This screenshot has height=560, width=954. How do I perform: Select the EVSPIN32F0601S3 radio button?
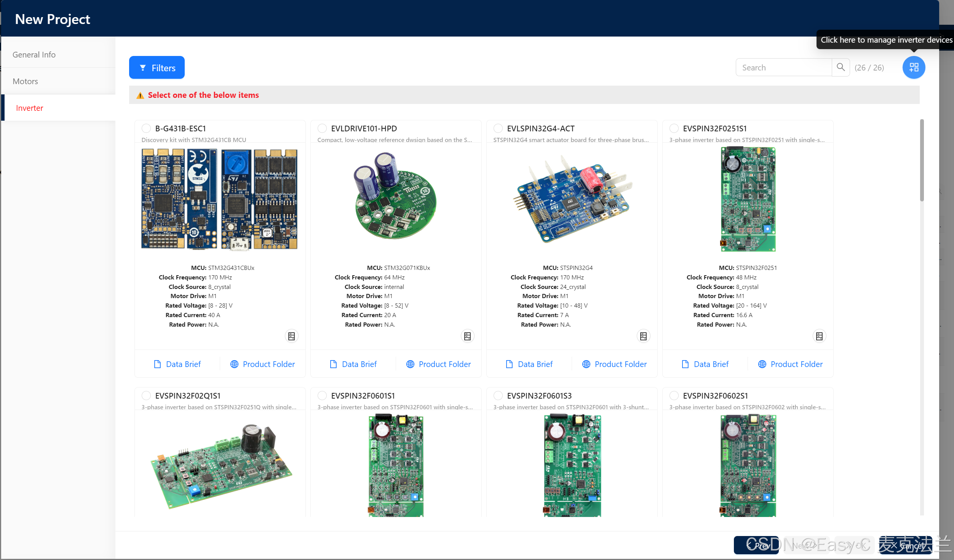pos(498,396)
